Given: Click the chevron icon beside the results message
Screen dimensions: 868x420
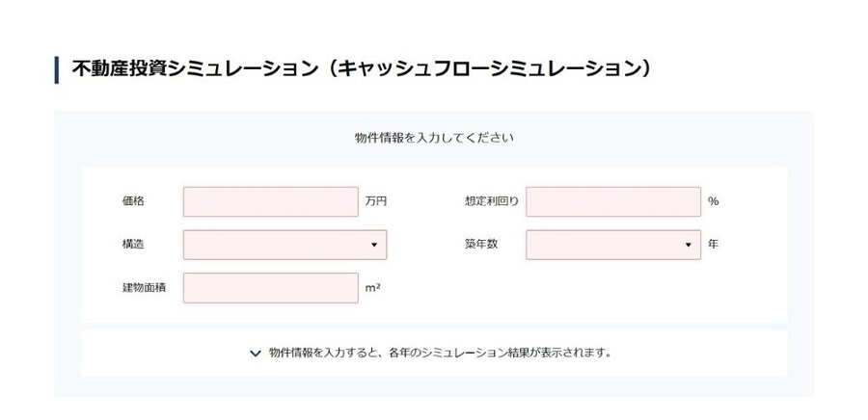Looking at the screenshot, I should [x=256, y=354].
